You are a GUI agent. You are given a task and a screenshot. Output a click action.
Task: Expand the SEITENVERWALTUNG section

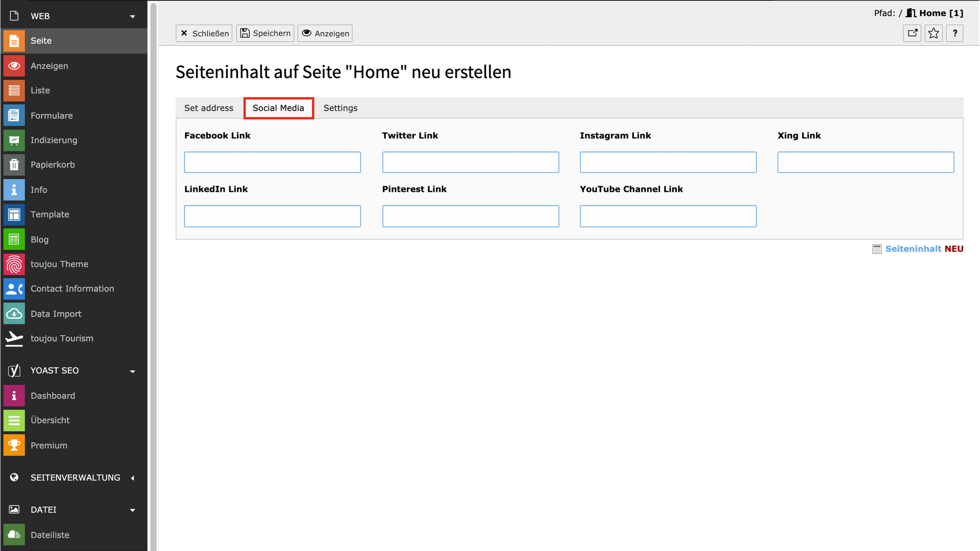(x=132, y=478)
